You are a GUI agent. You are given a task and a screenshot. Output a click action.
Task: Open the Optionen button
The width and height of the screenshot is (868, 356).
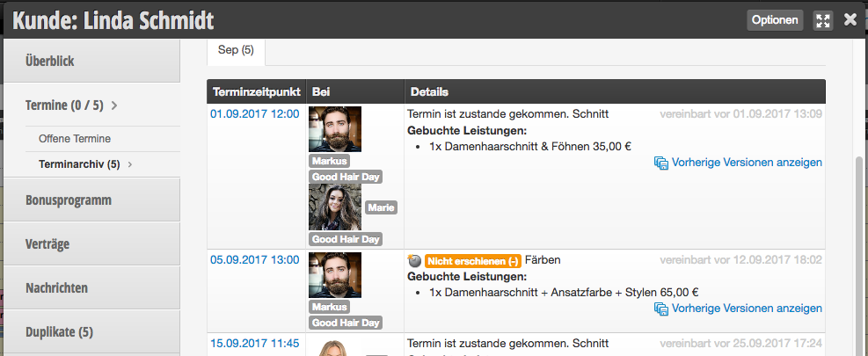pos(775,20)
